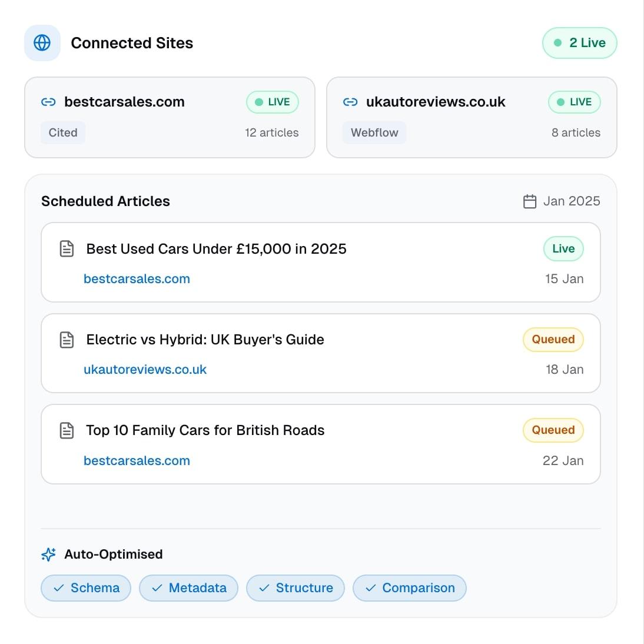
Task: Click the sparkle icon beside Auto-Optimised
Action: click(x=49, y=555)
